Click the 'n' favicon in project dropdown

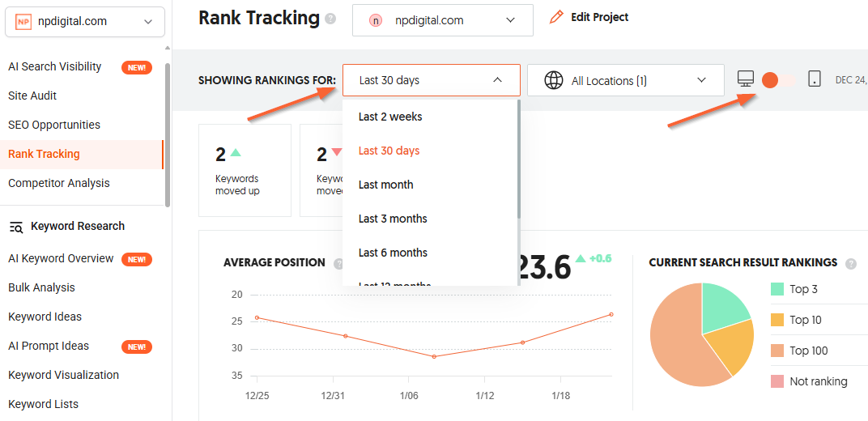tap(376, 20)
